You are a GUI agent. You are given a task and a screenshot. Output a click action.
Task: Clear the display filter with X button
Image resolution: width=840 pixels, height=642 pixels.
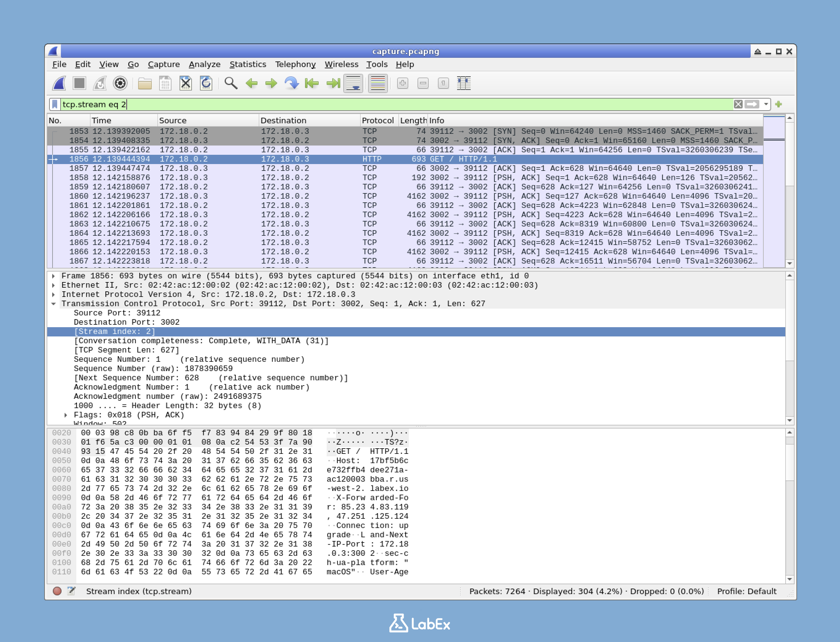(738, 104)
